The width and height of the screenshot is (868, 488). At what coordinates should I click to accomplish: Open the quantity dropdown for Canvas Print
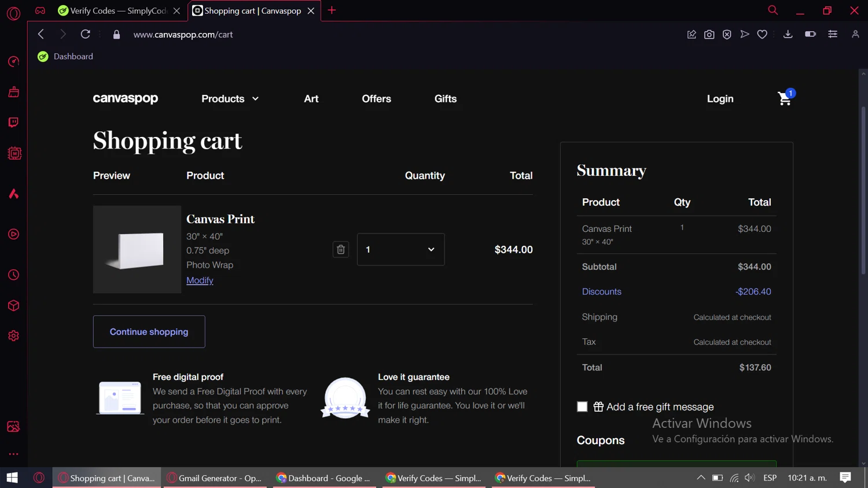[x=400, y=249]
